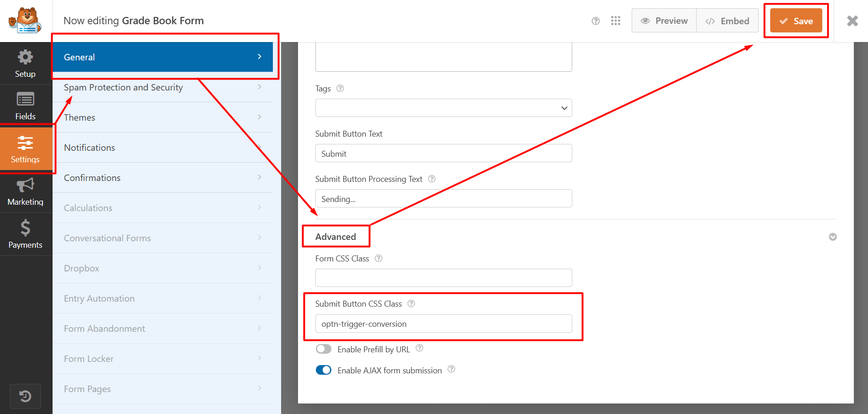868x414 pixels.
Task: Open Form Locker settings
Action: 163,359
